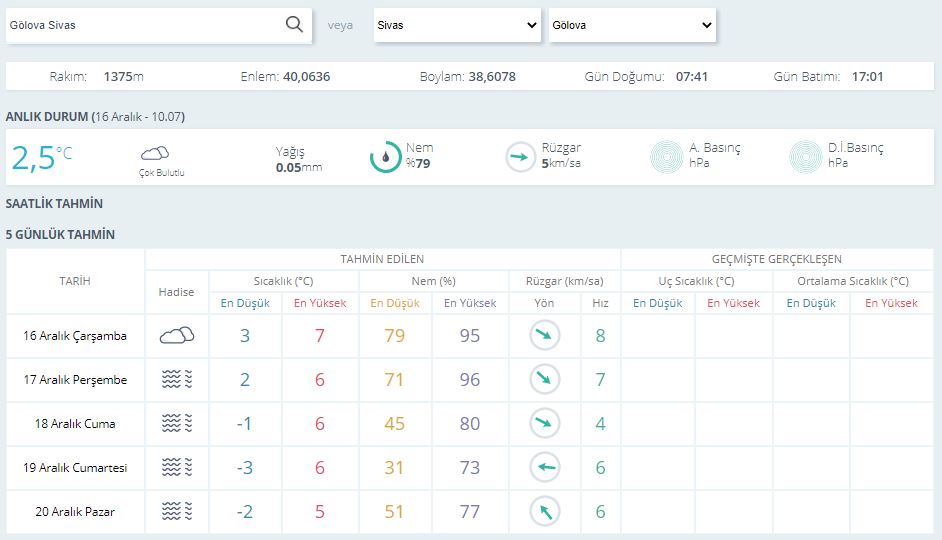Click the D.İ.Basınç pressure ring icon
Screen dimensions: 942x540
click(x=806, y=157)
